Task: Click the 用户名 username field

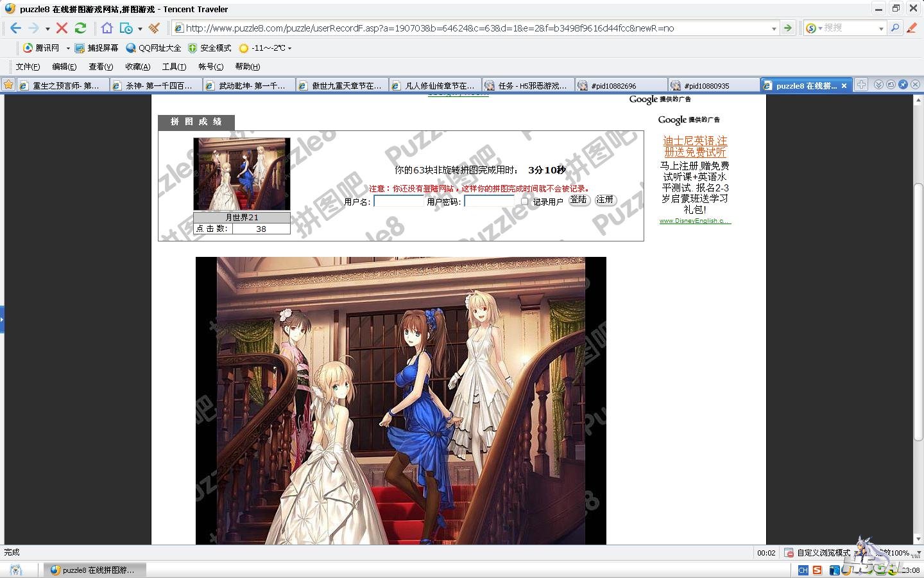Action: click(x=398, y=201)
